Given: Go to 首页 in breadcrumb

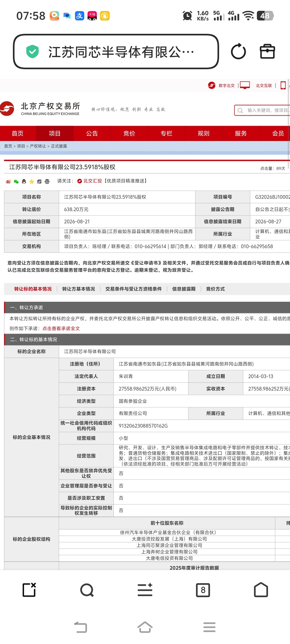Looking at the screenshot, I should pyautogui.click(x=8, y=146).
